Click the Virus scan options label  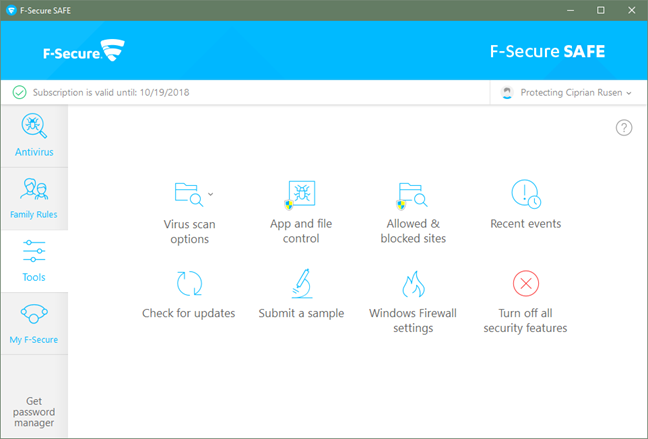coord(189,231)
